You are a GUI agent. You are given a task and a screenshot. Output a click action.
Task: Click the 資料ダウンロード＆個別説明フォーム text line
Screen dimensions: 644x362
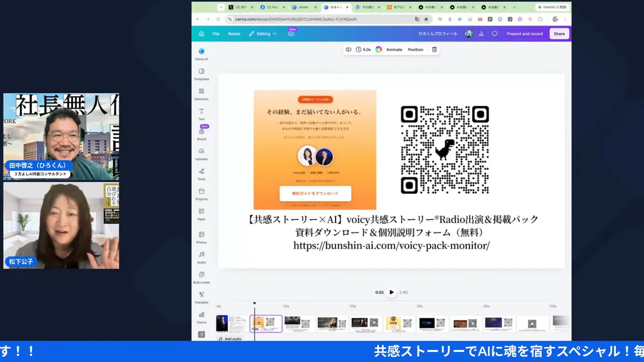point(391,233)
